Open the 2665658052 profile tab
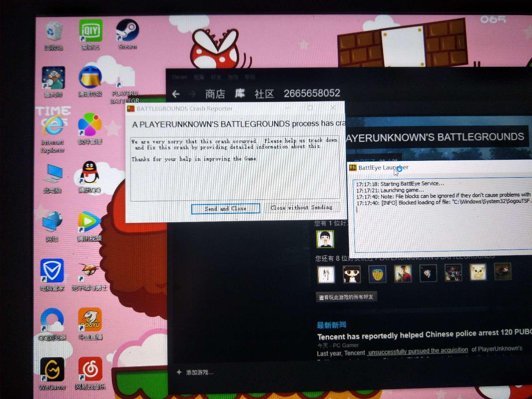Screen dimensions: 532x399 pyautogui.click(x=312, y=93)
